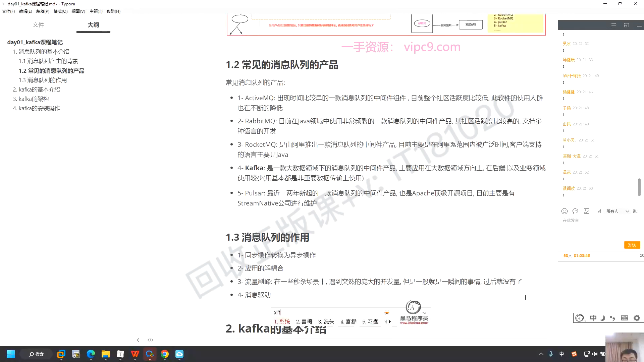Click the image upload icon in chat
The image size is (644, 362).
pos(587,211)
